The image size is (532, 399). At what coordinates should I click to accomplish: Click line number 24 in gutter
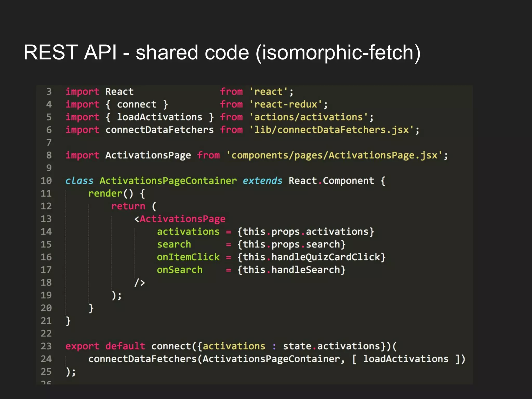tap(46, 359)
